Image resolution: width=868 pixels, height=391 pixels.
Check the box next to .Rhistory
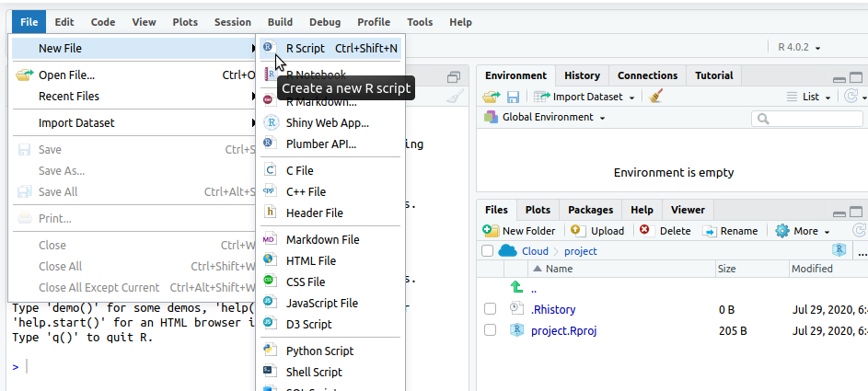pos(491,309)
